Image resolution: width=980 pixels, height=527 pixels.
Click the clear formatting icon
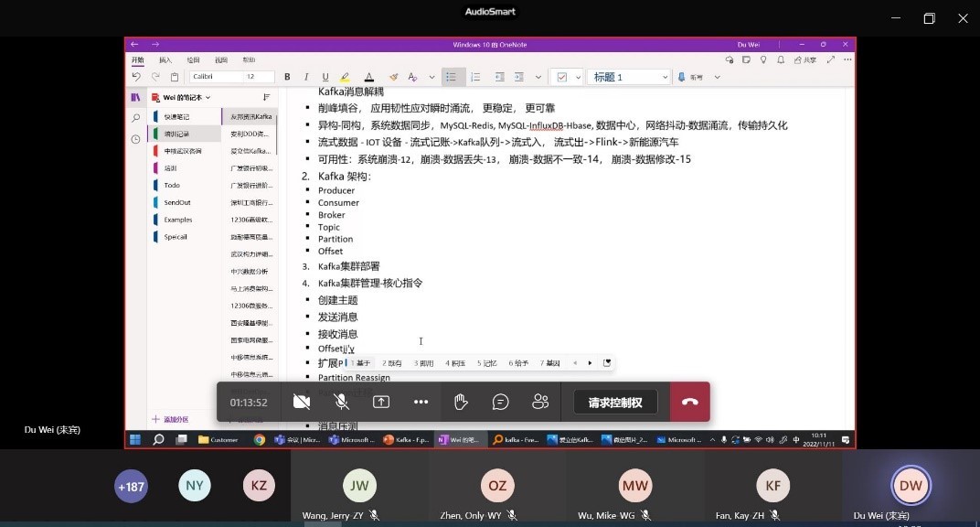click(412, 77)
